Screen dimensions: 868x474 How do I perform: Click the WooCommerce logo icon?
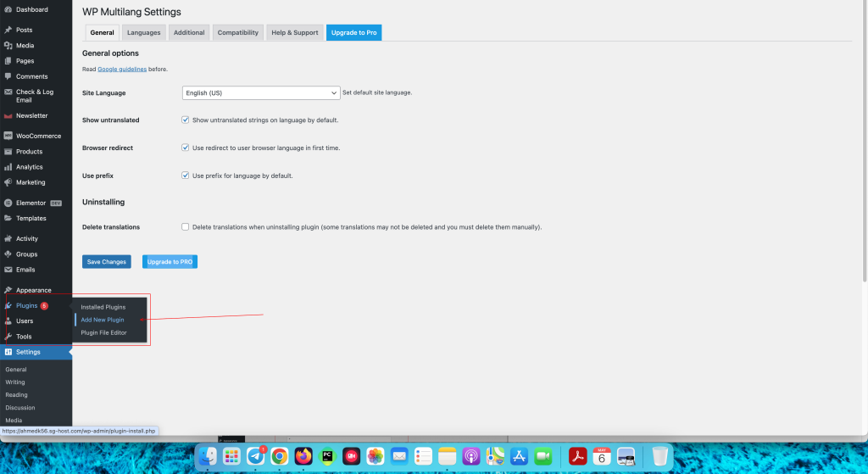[8, 136]
